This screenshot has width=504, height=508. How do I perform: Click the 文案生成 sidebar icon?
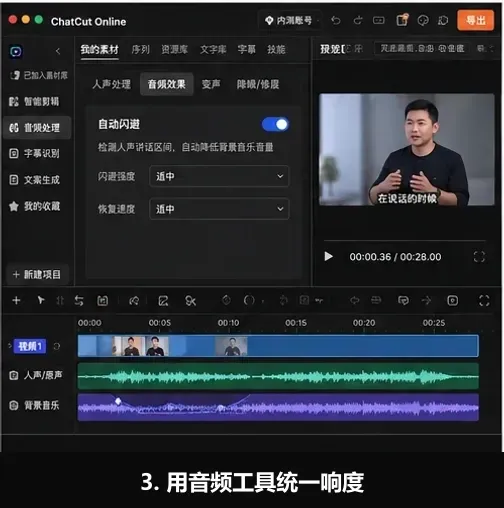point(14,180)
